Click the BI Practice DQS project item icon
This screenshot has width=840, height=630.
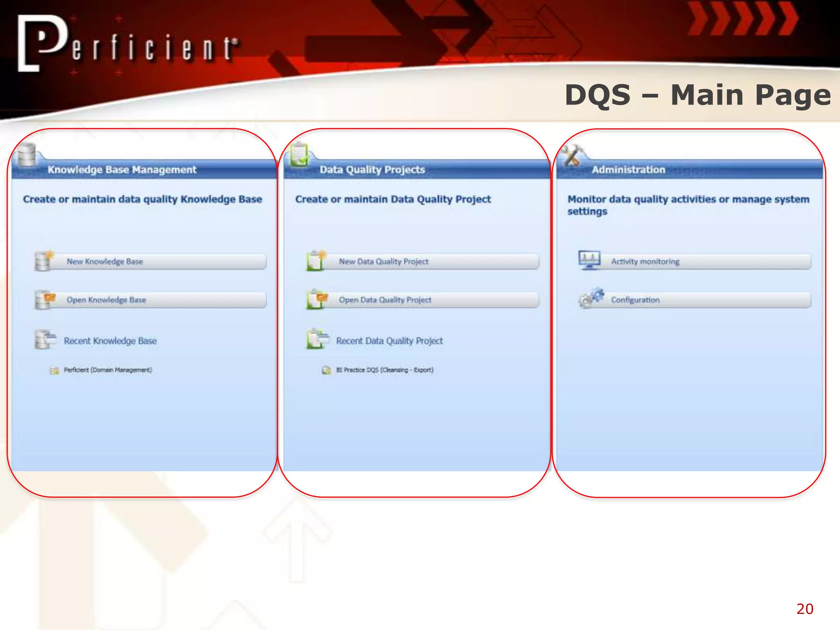tap(326, 370)
